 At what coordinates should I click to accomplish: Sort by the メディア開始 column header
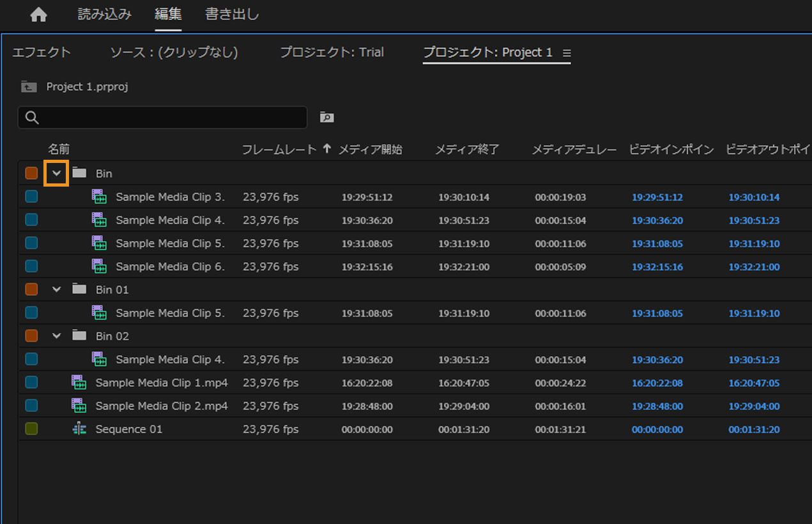371,150
